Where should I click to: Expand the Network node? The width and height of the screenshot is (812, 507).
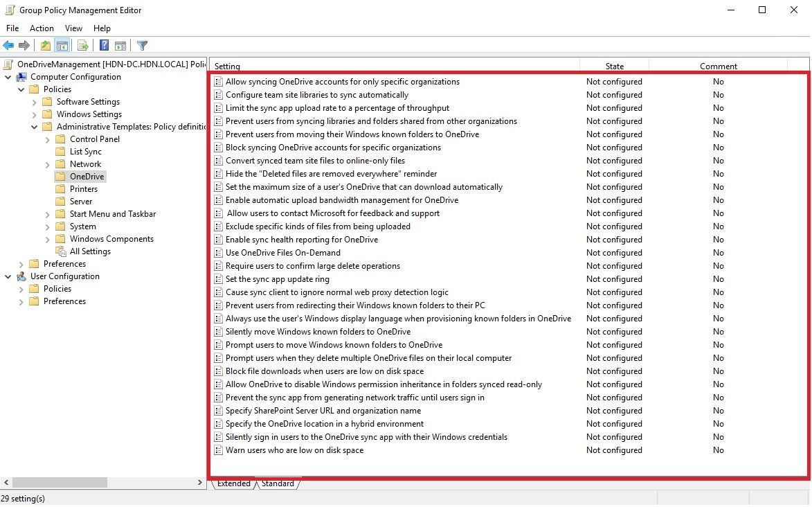click(48, 164)
